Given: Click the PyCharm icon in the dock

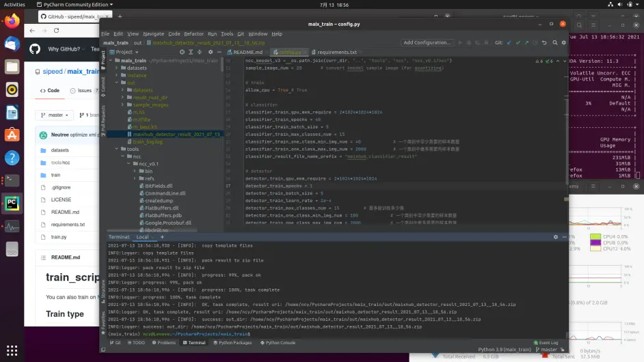Looking at the screenshot, I should 12,204.
